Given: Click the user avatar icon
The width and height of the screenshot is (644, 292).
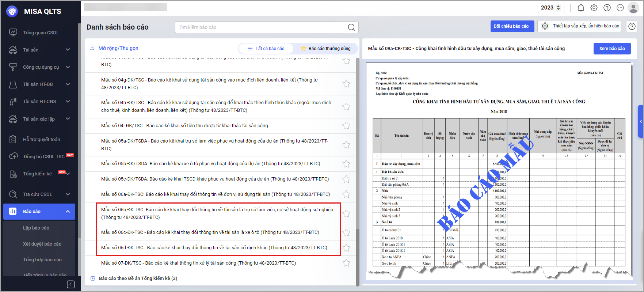Looking at the screenshot, I should pyautogui.click(x=633, y=8).
